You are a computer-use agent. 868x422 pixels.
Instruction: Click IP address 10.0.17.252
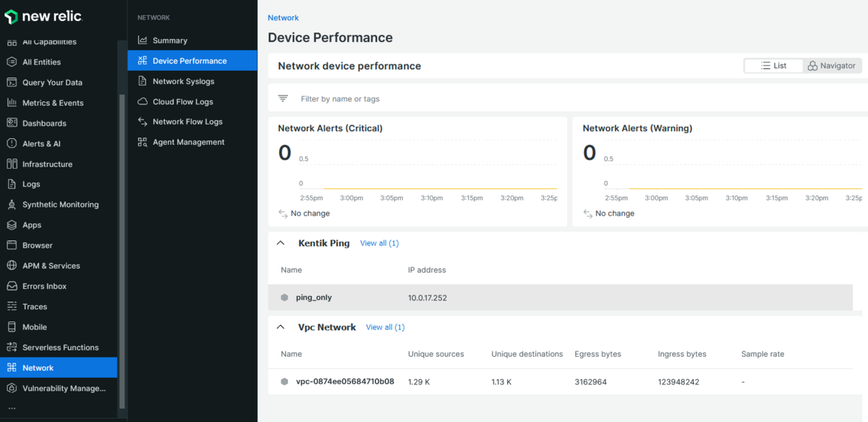click(427, 297)
